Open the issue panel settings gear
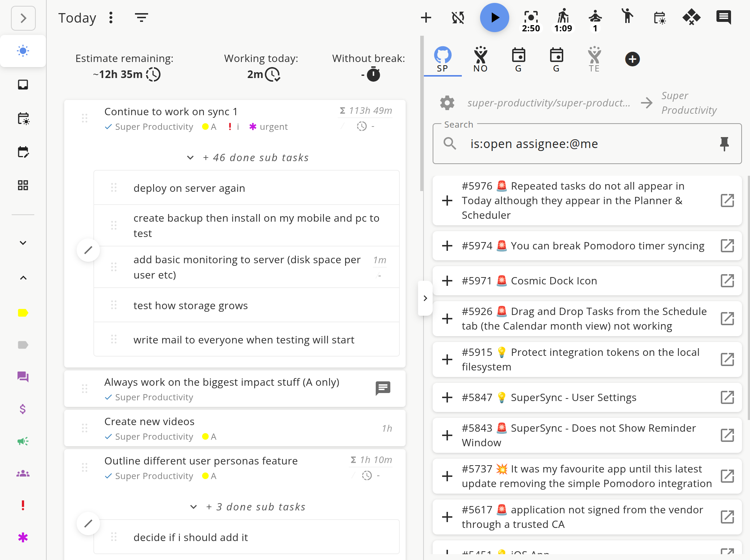Image resolution: width=750 pixels, height=560 pixels. [x=447, y=102]
